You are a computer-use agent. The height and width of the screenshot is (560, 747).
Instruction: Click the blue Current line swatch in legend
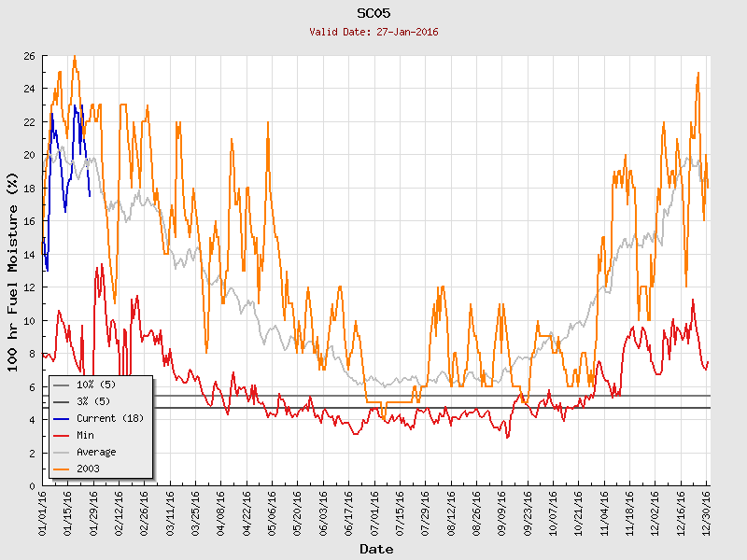(x=62, y=418)
